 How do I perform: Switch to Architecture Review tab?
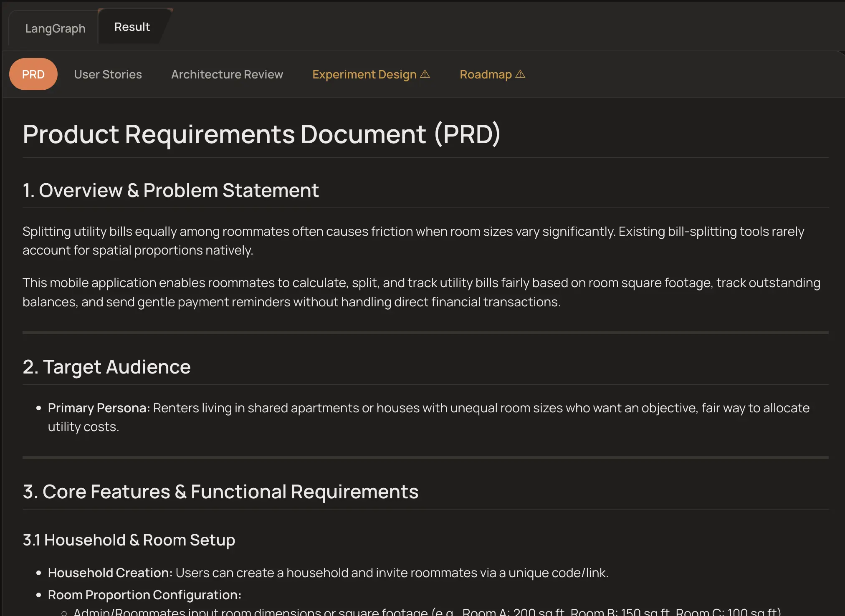click(x=227, y=74)
